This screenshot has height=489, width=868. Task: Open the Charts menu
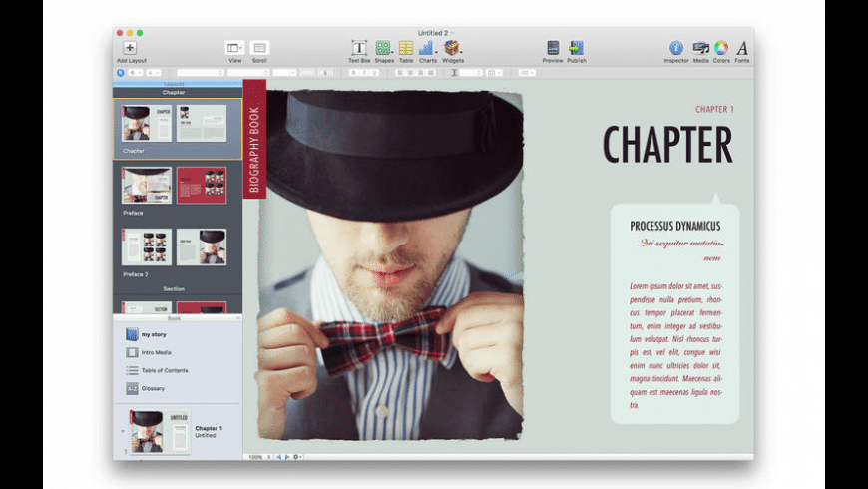[427, 48]
